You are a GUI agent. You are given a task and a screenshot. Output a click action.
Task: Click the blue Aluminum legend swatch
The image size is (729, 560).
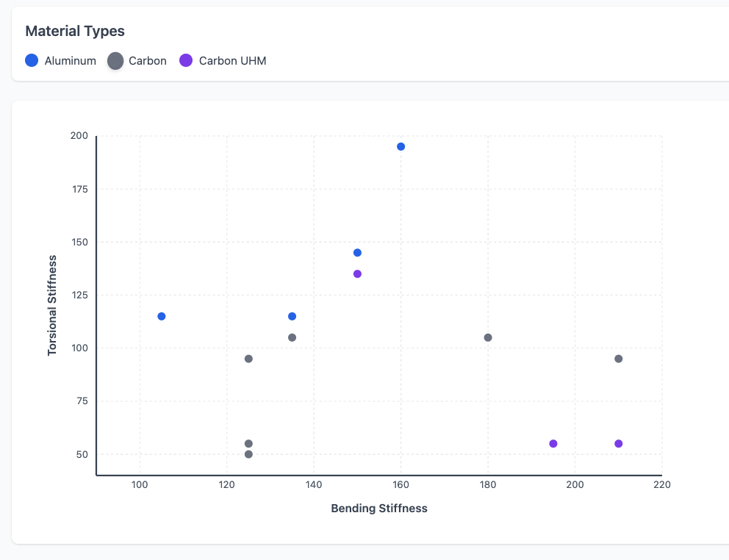click(x=32, y=61)
